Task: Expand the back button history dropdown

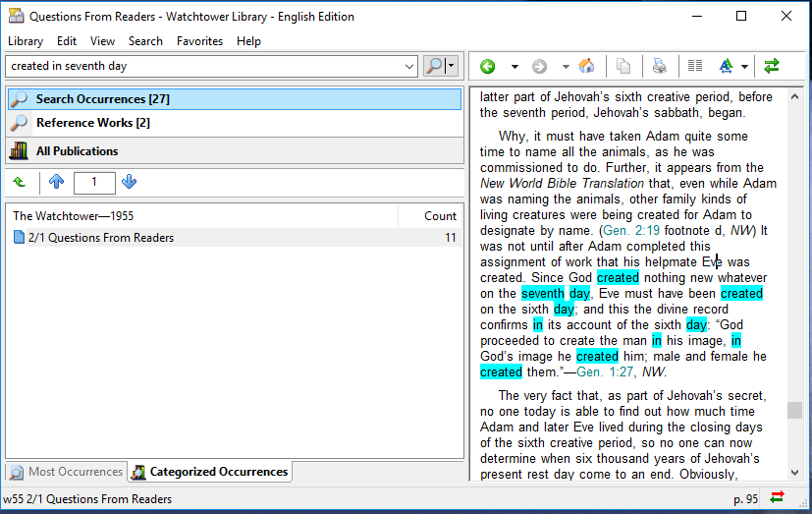Action: pos(514,67)
